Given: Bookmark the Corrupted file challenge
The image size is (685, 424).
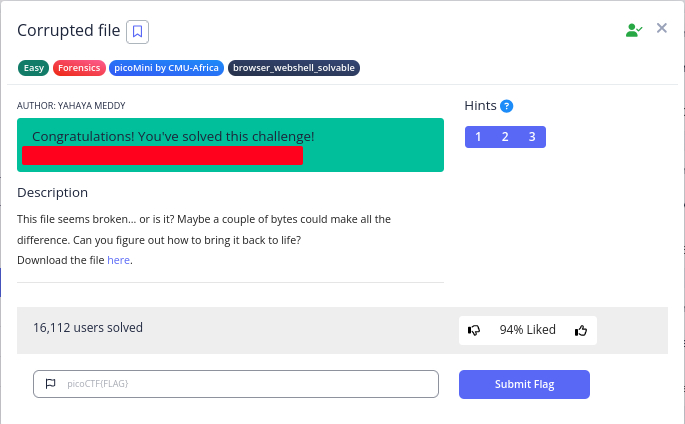Looking at the screenshot, I should click(x=138, y=31).
